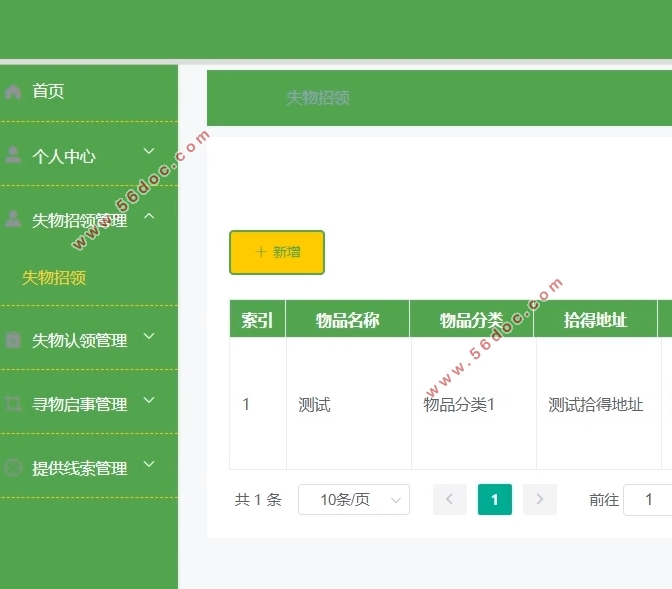Image resolution: width=672 pixels, height=589 pixels.
Task: Open the 首页 menu item
Action: (x=48, y=92)
